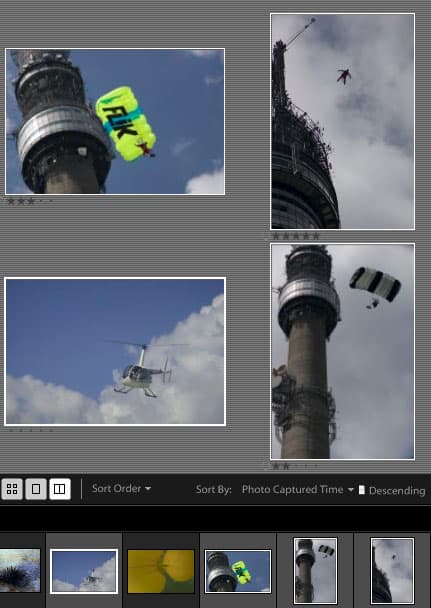Pick the striped parachute thumbnail in filmstrip

[315, 571]
